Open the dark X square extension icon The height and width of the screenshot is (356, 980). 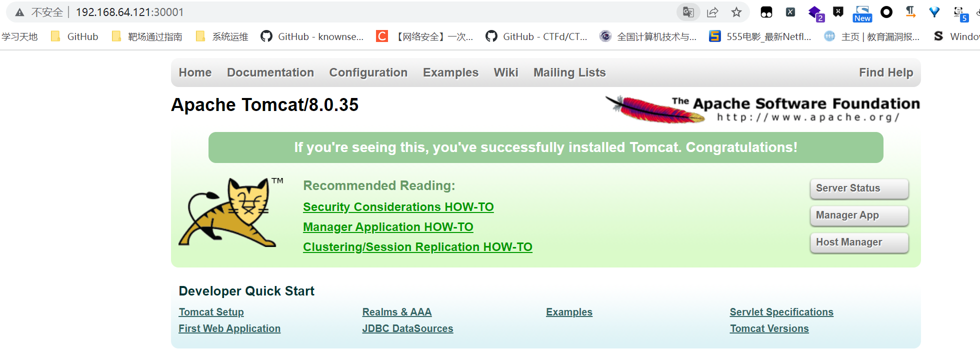click(x=790, y=12)
